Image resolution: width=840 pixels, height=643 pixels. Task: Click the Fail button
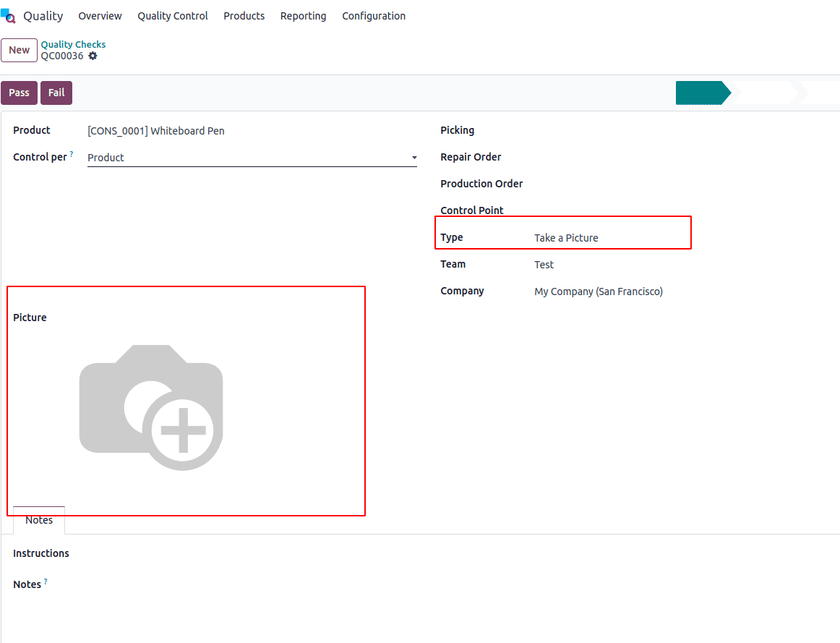point(56,93)
